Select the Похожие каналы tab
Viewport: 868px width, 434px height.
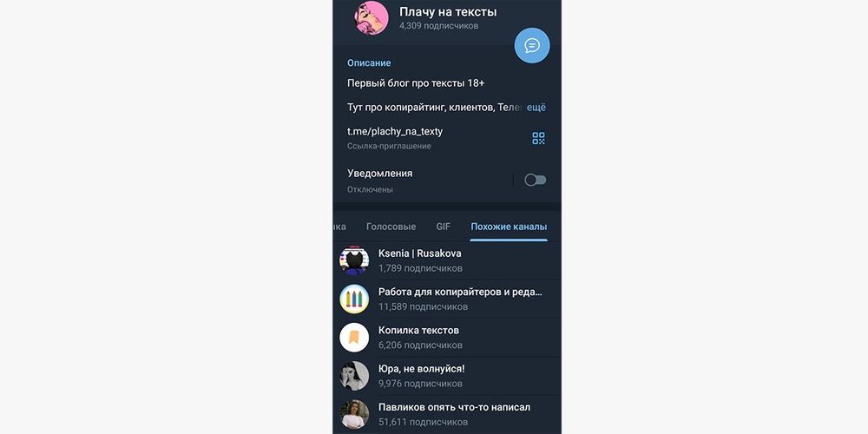(x=509, y=227)
